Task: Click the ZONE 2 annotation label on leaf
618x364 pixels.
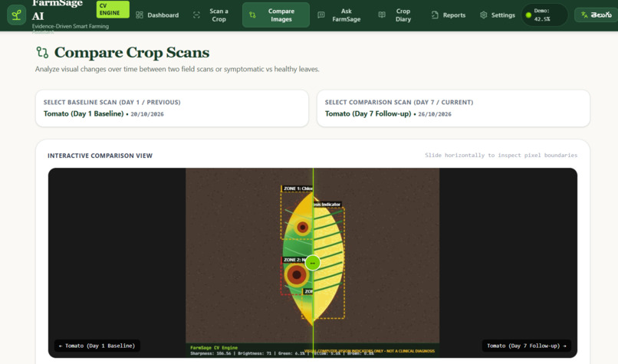Action: click(x=294, y=260)
